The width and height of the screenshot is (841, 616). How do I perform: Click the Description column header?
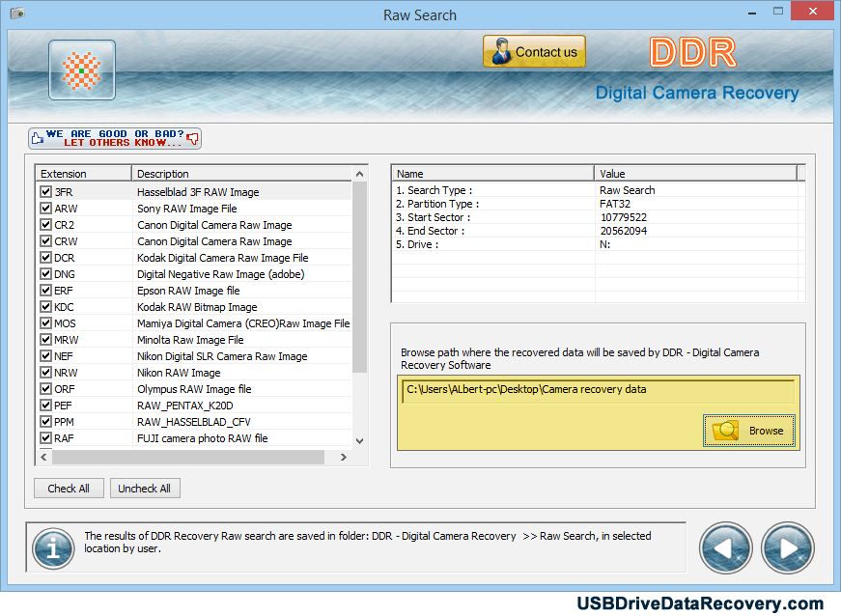241,174
